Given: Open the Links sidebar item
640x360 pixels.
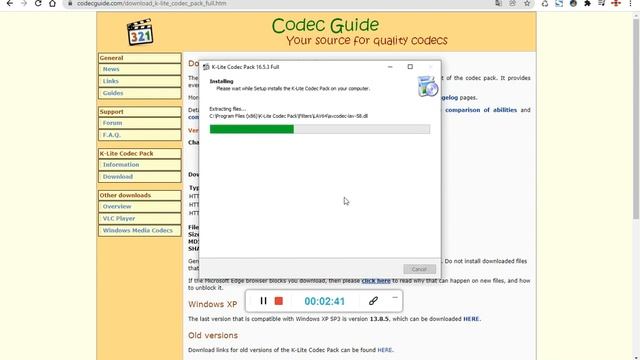Looking at the screenshot, I should (x=140, y=81).
